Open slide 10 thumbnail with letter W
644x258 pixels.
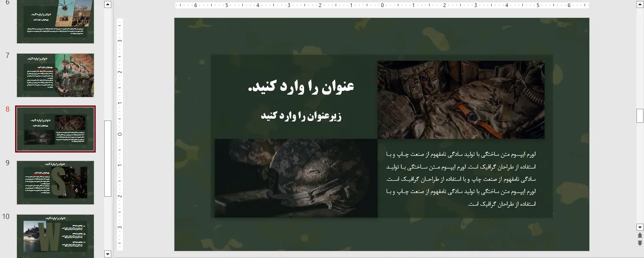point(55,236)
